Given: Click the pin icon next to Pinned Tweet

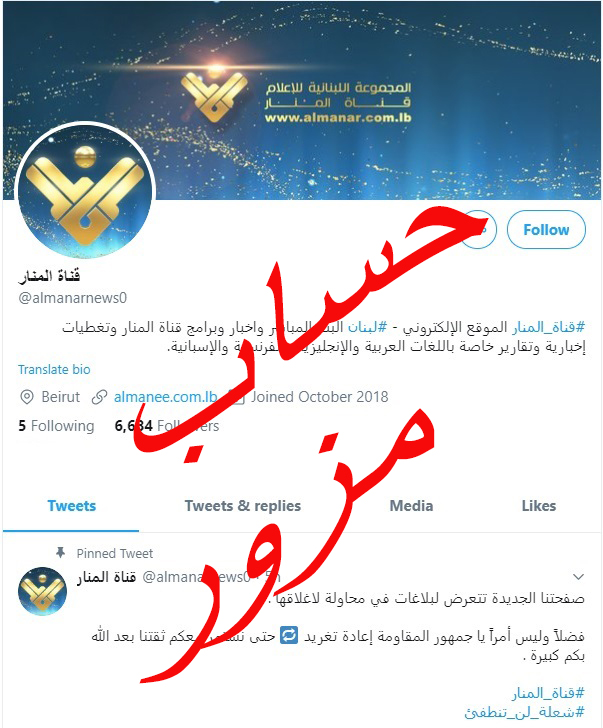Looking at the screenshot, I should click(x=60, y=552).
